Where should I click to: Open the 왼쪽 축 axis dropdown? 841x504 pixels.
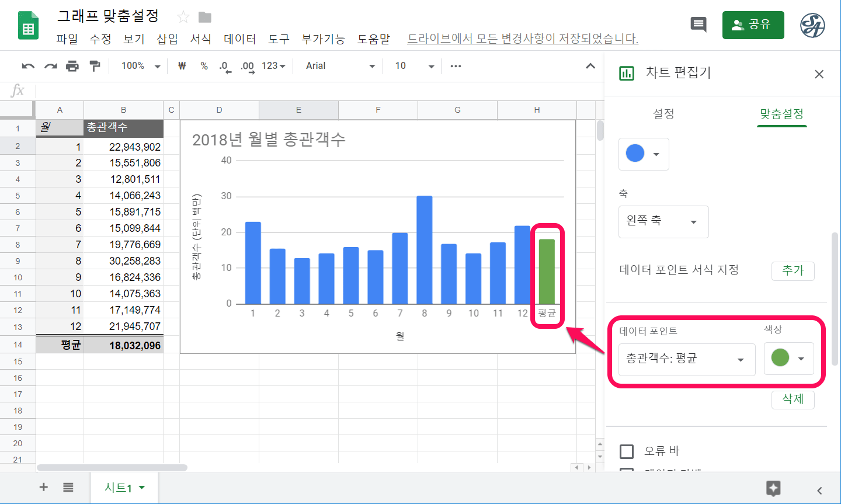[663, 221]
